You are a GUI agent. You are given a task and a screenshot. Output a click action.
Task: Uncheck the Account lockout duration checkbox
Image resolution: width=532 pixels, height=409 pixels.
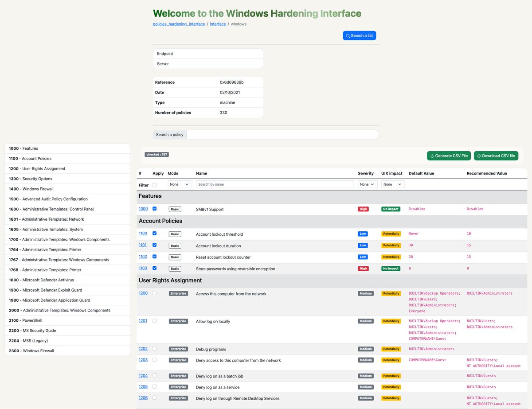pos(154,245)
